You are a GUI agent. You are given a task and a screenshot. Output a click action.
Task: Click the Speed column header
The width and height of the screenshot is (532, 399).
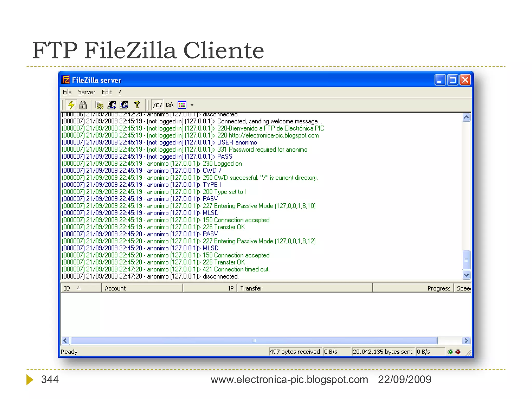click(x=463, y=288)
